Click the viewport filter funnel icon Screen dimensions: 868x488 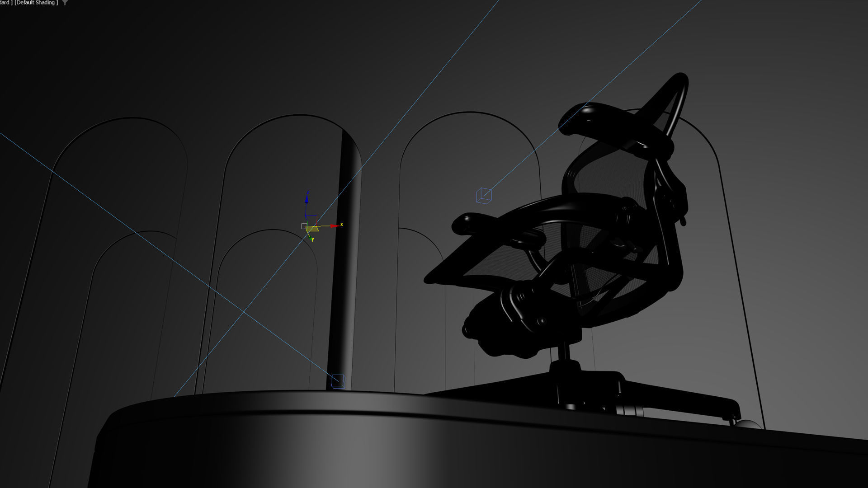pos(65,3)
